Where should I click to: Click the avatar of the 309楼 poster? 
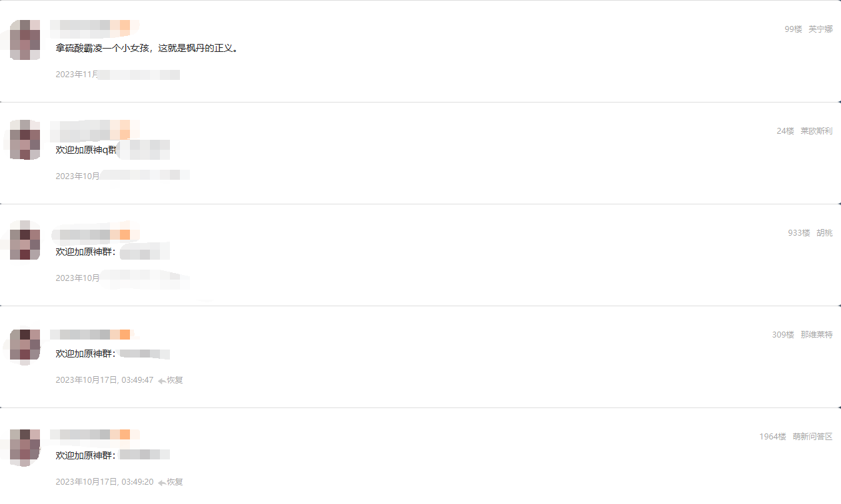tap(25, 345)
